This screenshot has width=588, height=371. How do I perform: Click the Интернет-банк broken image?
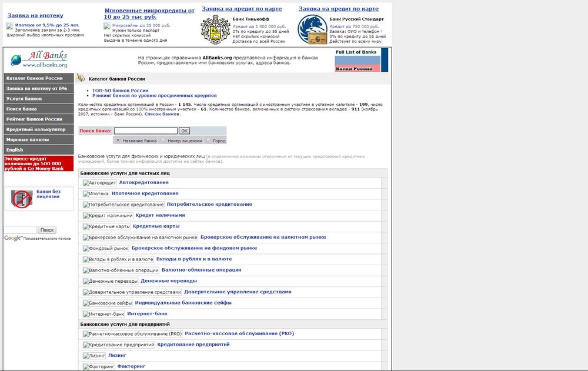103,313
